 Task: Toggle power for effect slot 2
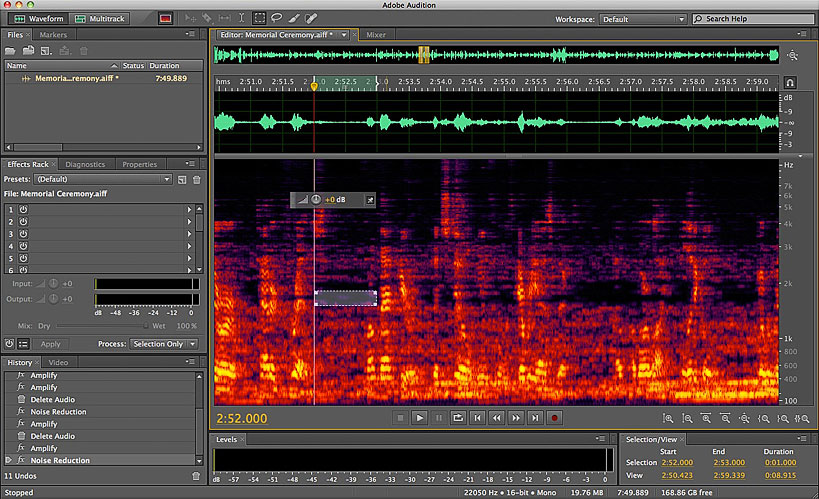[23, 222]
